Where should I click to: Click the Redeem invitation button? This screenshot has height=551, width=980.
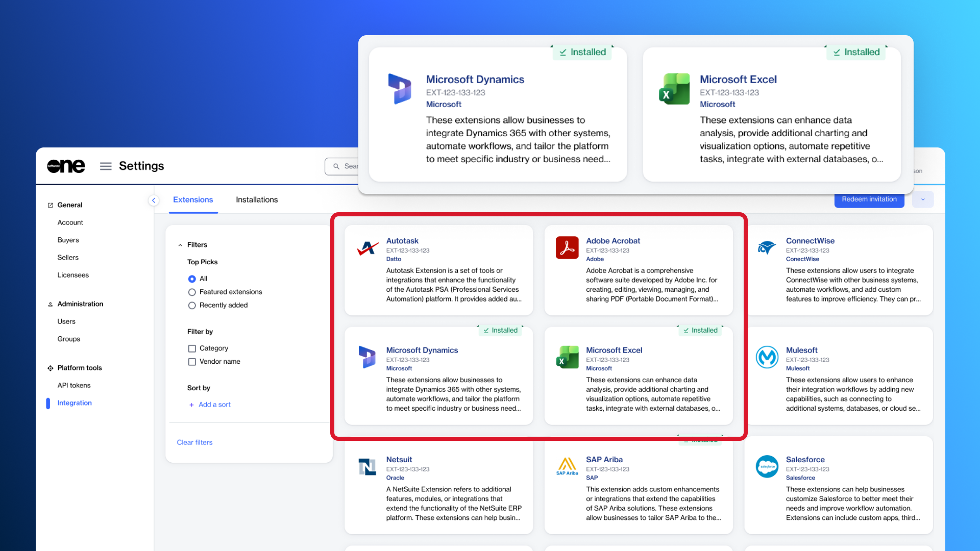869,199
